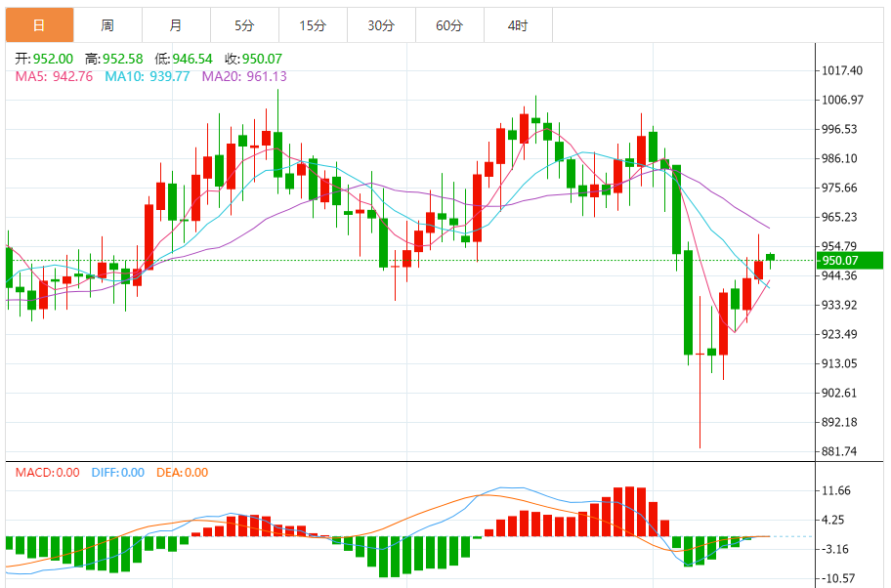Click the long red candle with 881 low wick
The image size is (891, 588).
(x=700, y=372)
